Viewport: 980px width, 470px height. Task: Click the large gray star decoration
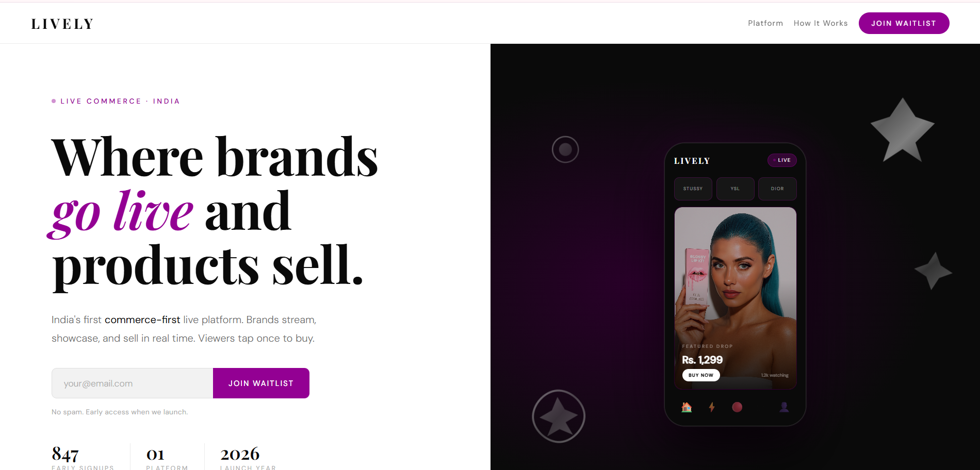(x=903, y=130)
